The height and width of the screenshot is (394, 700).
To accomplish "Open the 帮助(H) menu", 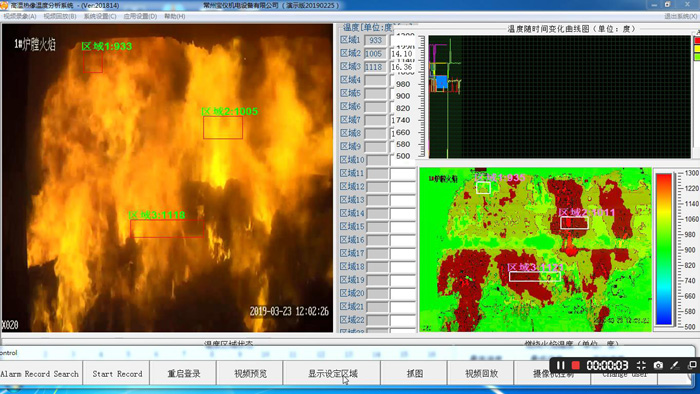I will [175, 16].
